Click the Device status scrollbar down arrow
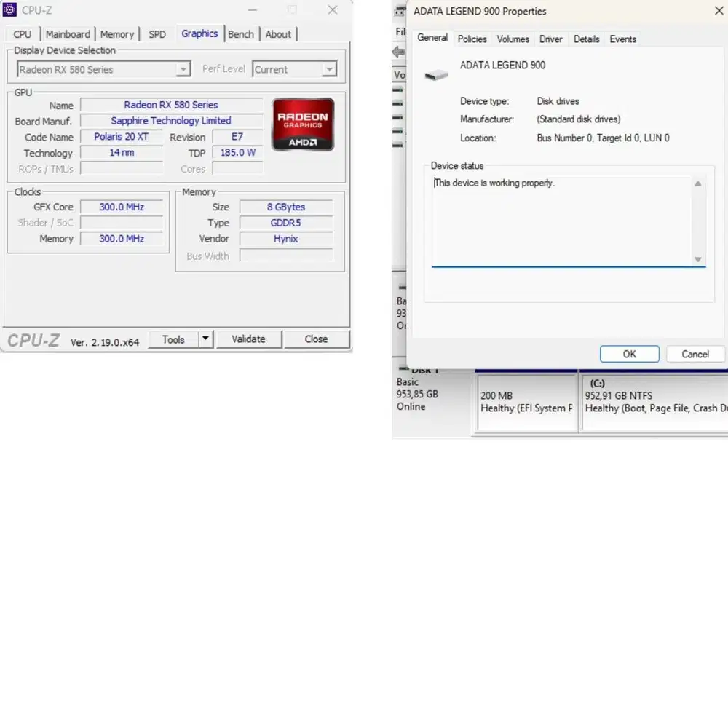 697,260
